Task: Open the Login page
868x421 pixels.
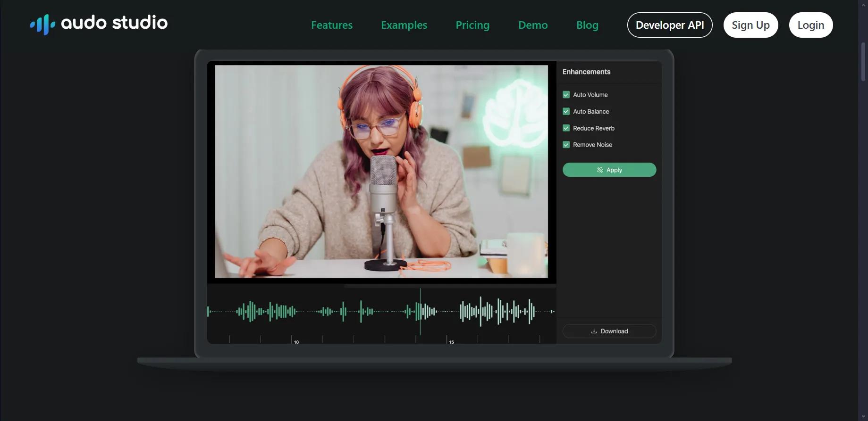Action: [811, 25]
